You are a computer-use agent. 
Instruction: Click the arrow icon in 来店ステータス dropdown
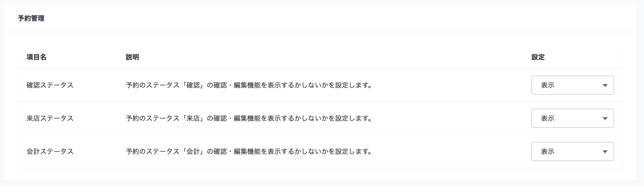605,119
